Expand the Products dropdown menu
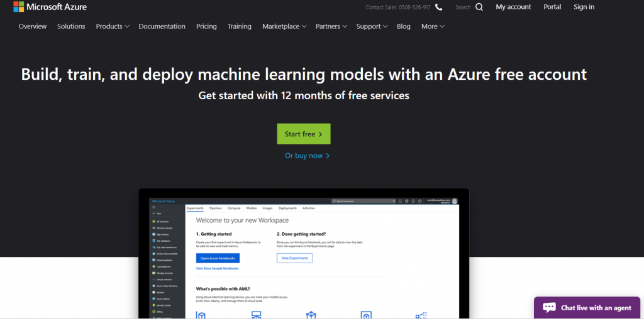Viewport: 644px width, 321px height. pos(112,26)
